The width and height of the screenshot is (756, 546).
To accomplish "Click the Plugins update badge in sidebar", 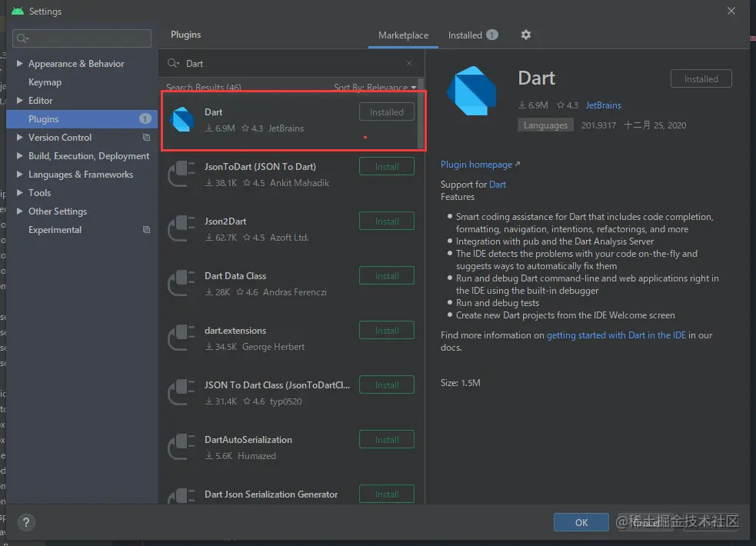I will [145, 119].
